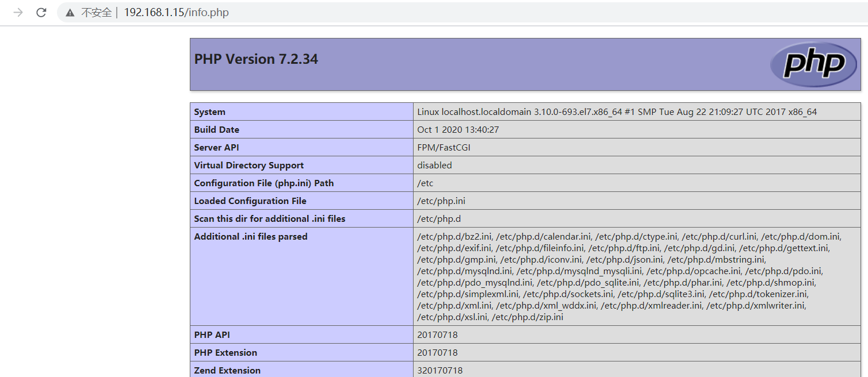
Task: Click the PHP API label
Action: [x=212, y=335]
